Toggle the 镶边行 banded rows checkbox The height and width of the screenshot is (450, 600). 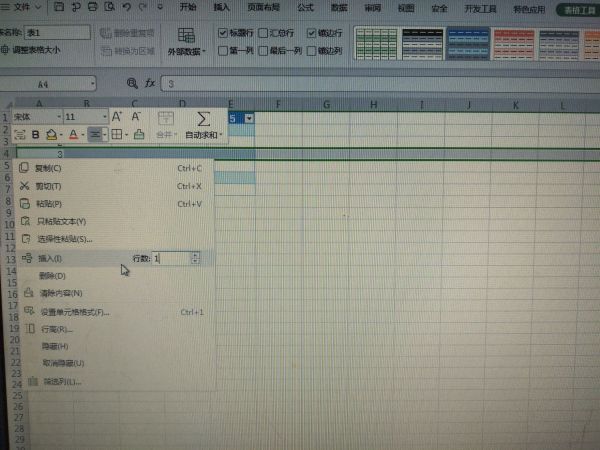click(312, 32)
